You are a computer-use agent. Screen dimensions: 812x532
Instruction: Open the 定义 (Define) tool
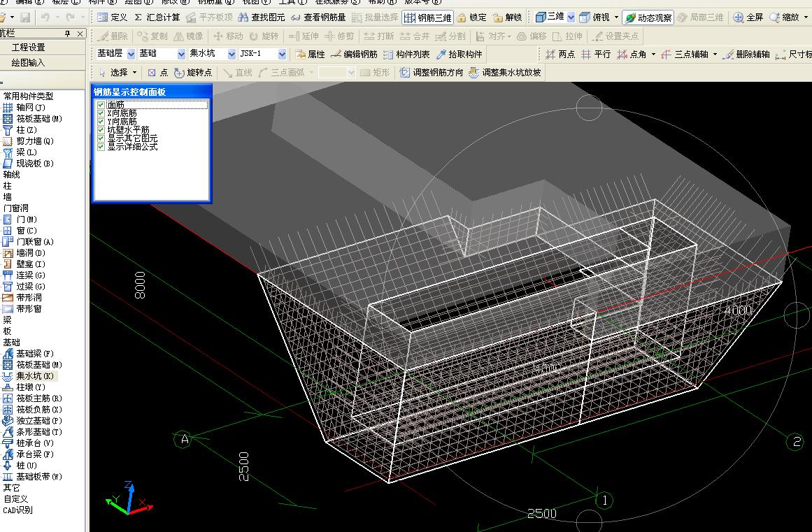click(x=113, y=17)
